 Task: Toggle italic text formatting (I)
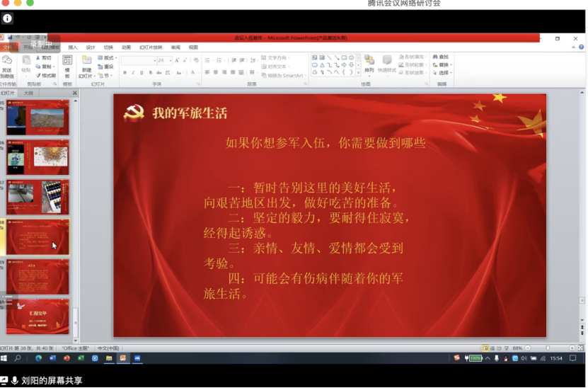coord(132,72)
